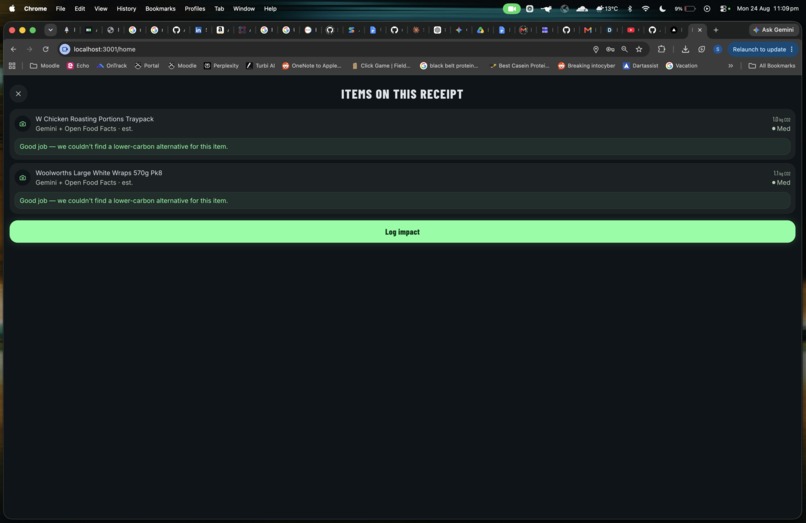Open the Profiles menu

pyautogui.click(x=195, y=9)
